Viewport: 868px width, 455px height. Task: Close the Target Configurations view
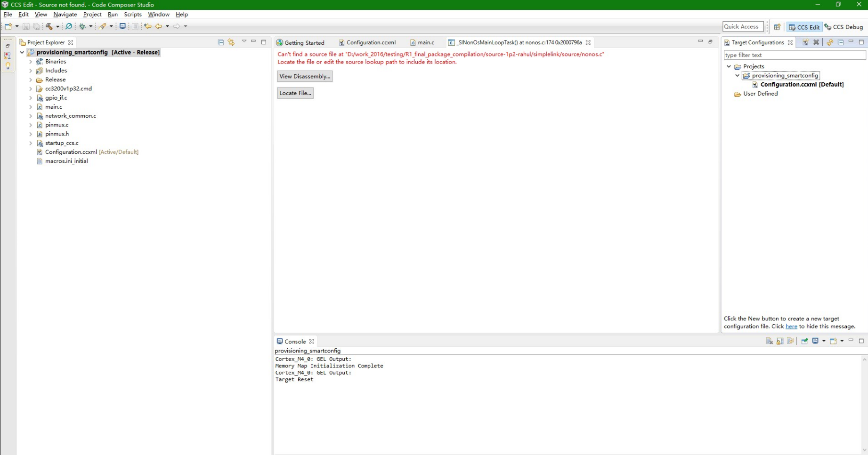pos(790,42)
